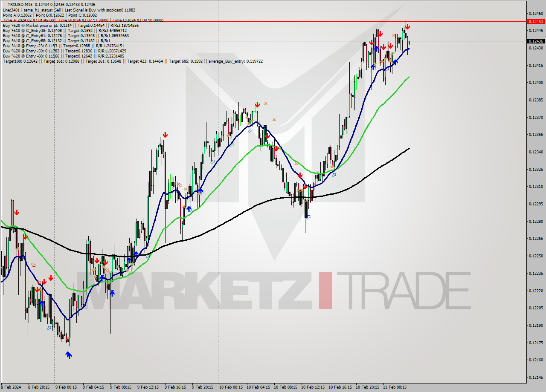Click the 0.12415 price axis label
Viewport: 546px width, 392px height.
[535, 65]
